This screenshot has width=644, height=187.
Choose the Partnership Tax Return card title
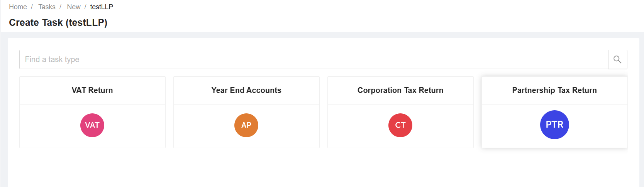point(554,90)
